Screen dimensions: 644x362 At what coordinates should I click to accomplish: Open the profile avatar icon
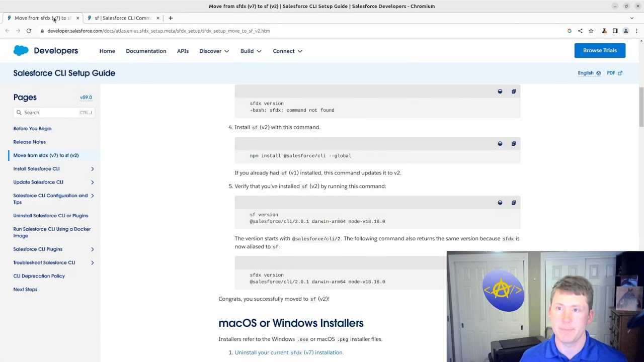[x=626, y=31]
